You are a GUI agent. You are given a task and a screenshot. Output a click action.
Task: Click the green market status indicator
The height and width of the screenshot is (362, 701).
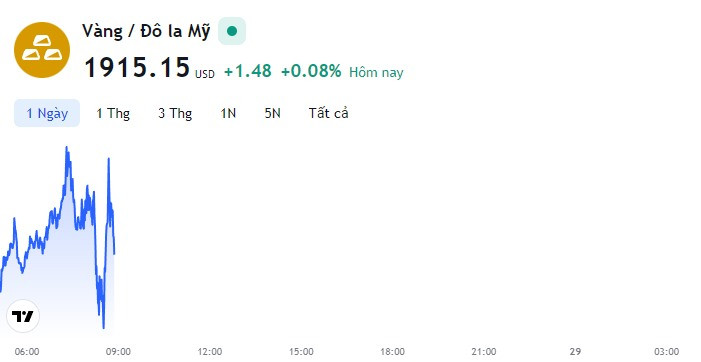(x=232, y=31)
